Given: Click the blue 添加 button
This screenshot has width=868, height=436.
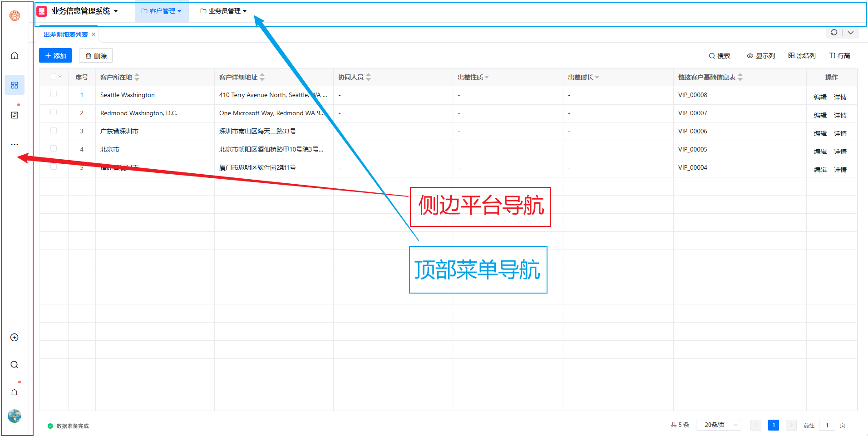Looking at the screenshot, I should pyautogui.click(x=55, y=56).
